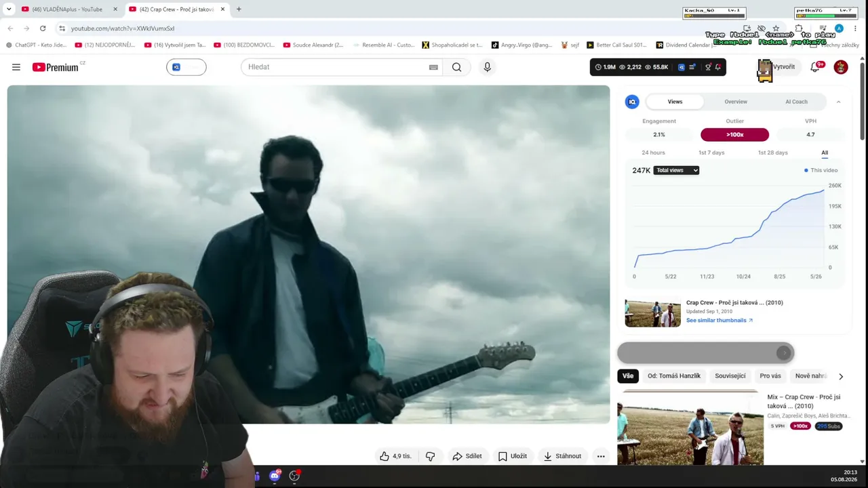Select the Související chip
Image resolution: width=868 pixels, height=488 pixels.
tap(730, 376)
